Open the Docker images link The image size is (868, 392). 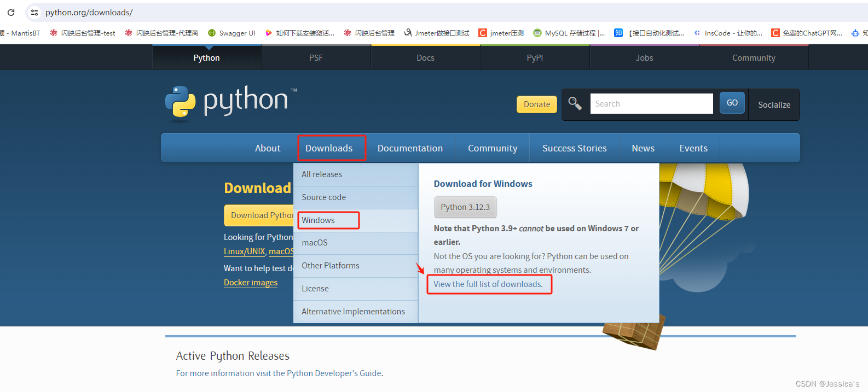click(x=251, y=283)
